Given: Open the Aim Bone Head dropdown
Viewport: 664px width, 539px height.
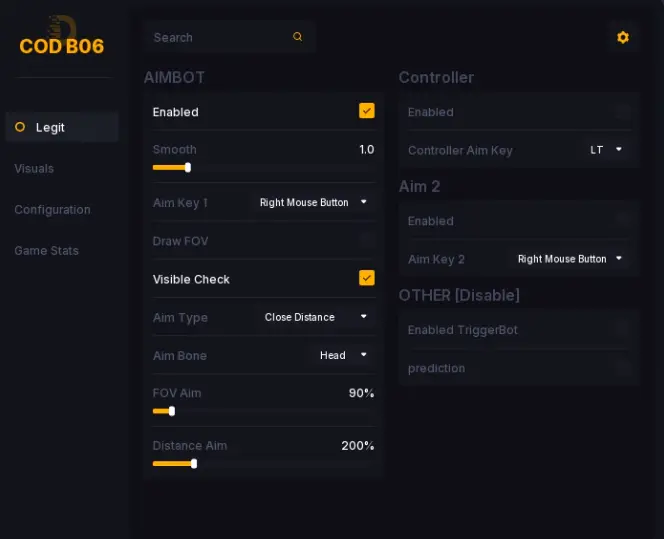Looking at the screenshot, I should pos(343,355).
